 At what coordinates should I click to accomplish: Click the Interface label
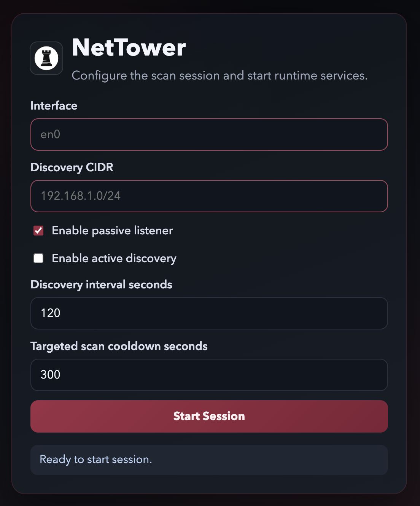[x=54, y=106]
